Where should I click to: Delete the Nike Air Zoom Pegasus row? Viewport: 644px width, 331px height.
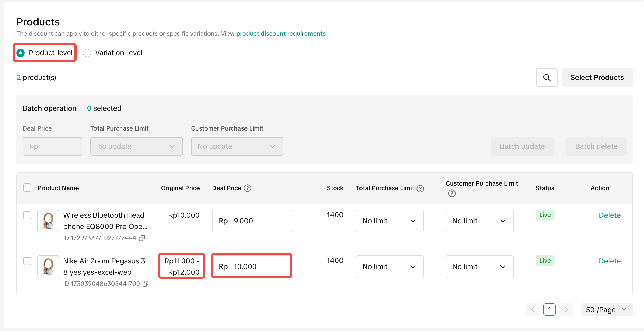[609, 261]
